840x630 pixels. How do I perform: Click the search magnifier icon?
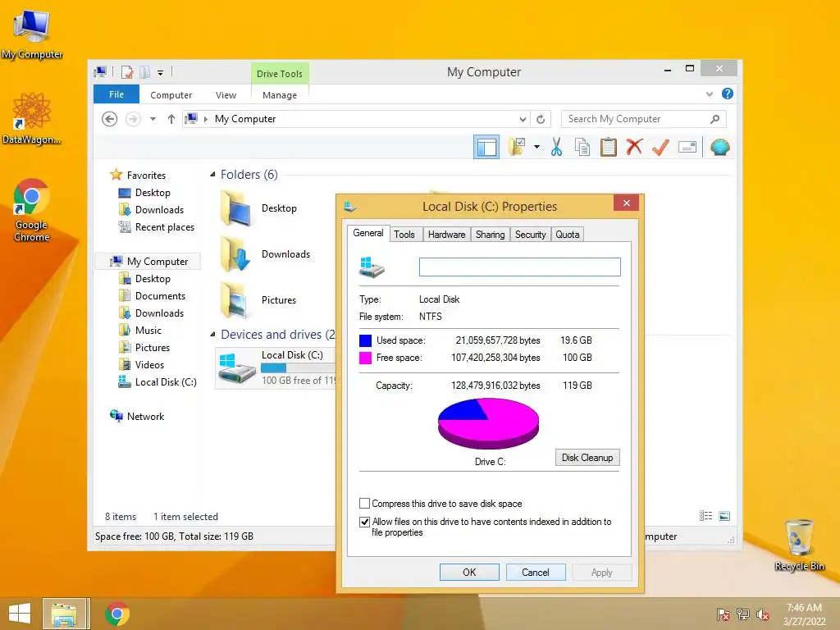tap(714, 119)
